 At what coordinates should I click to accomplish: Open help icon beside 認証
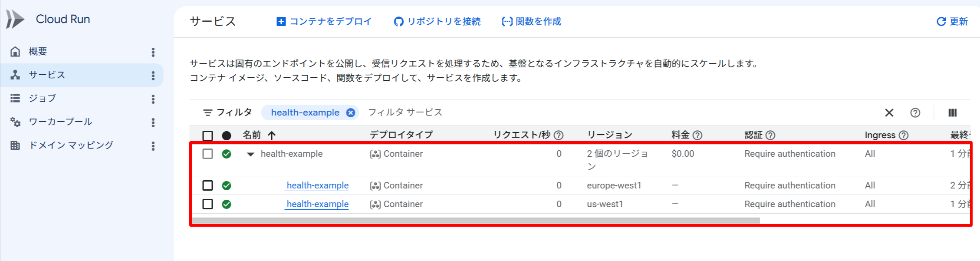[770, 135]
